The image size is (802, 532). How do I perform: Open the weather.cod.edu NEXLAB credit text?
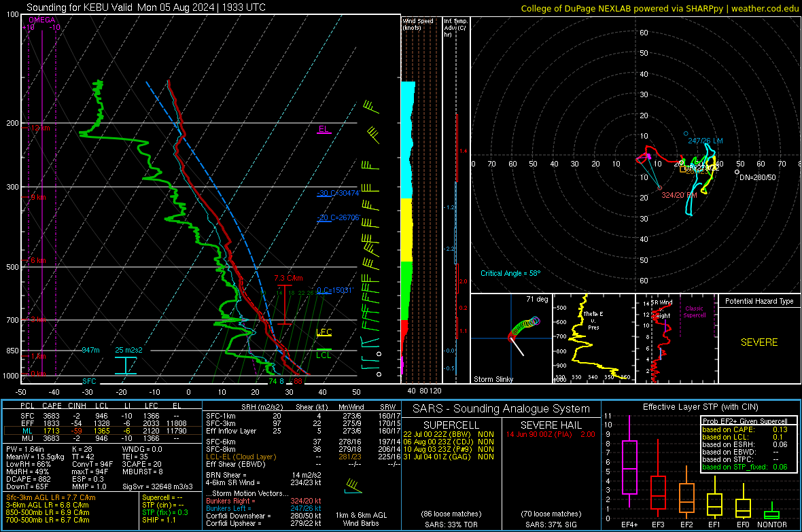tap(659, 8)
